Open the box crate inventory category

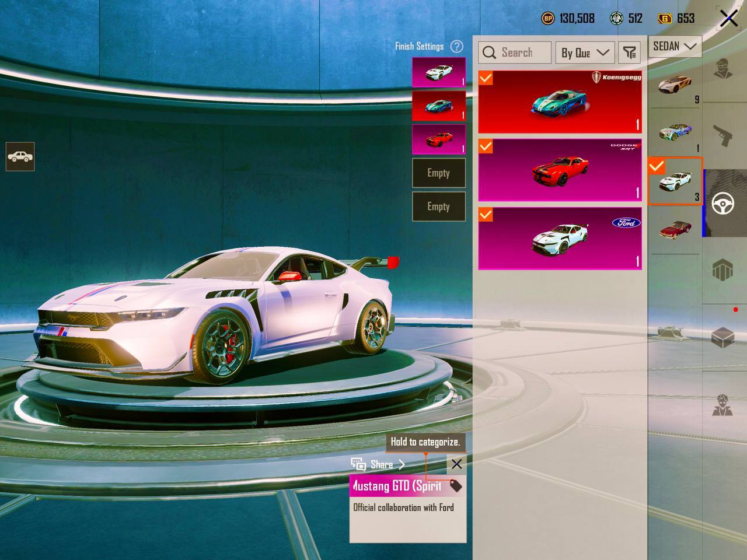coord(723,337)
